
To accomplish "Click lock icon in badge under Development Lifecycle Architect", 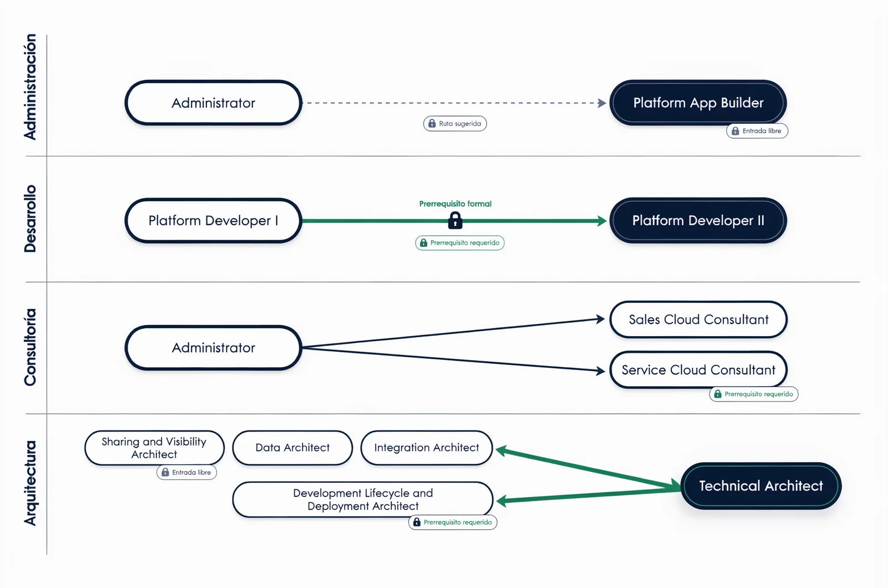I will coord(417,522).
